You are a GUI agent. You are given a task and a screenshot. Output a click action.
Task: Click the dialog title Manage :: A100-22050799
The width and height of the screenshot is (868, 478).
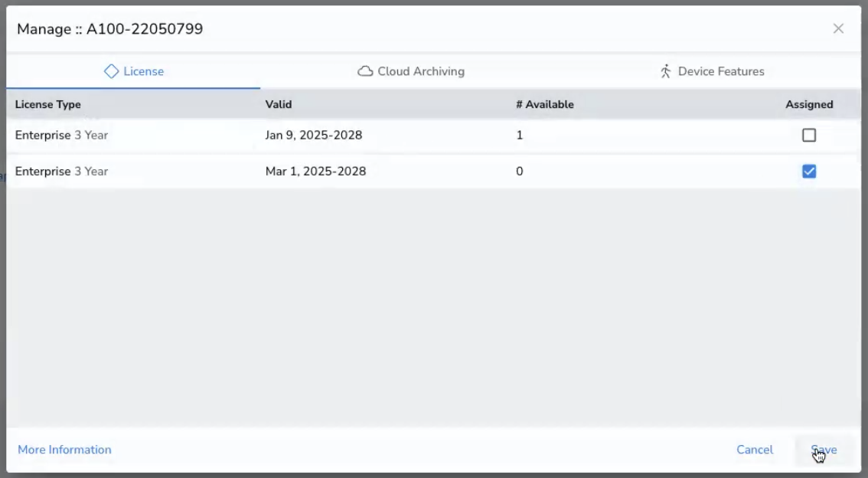(109, 29)
